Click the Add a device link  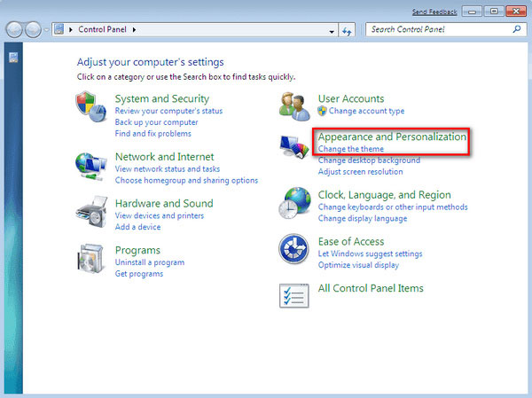point(137,227)
